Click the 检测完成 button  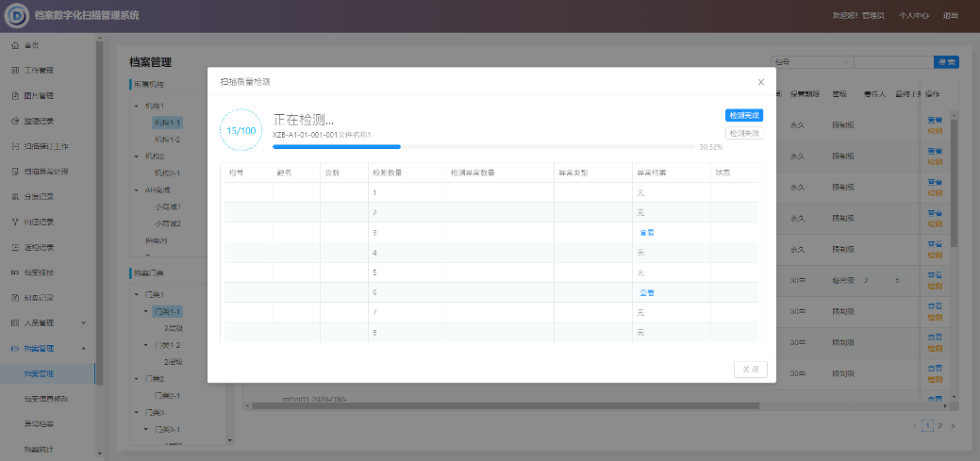click(x=743, y=115)
